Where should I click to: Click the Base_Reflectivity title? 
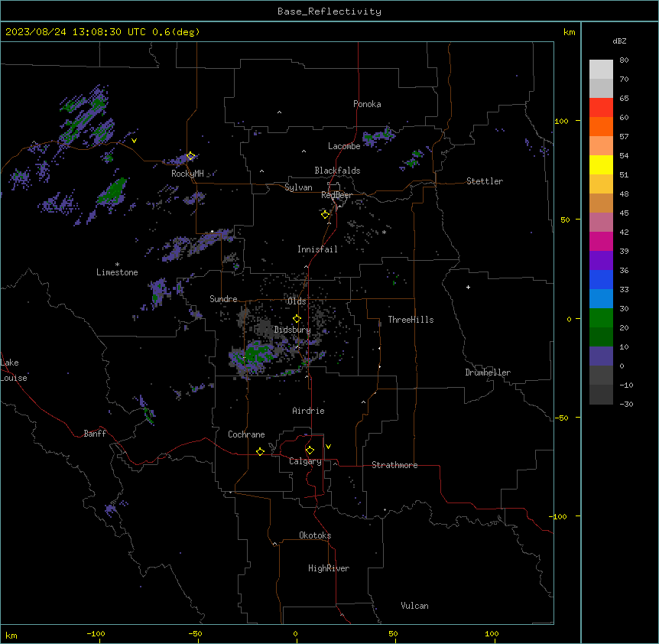tap(329, 11)
